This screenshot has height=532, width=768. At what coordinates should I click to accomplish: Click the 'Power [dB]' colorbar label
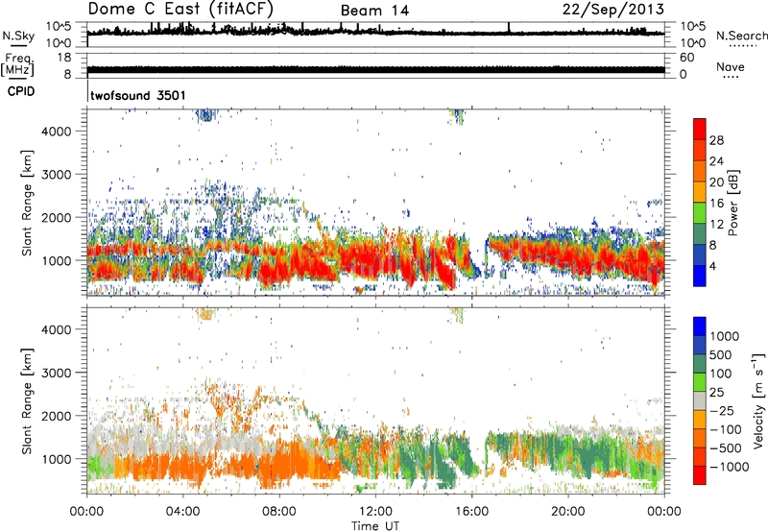tap(732, 203)
